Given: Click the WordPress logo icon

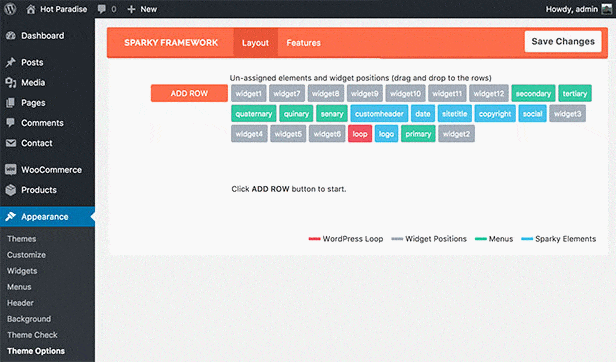Looking at the screenshot, I should 10,9.
